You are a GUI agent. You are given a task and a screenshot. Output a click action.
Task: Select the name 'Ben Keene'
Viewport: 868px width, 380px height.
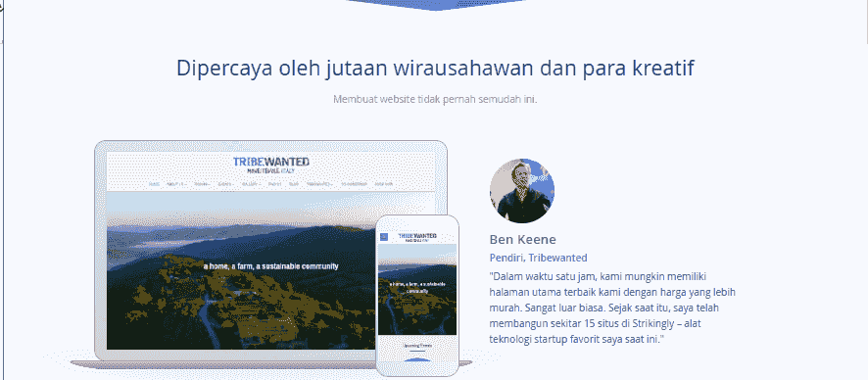[522, 240]
